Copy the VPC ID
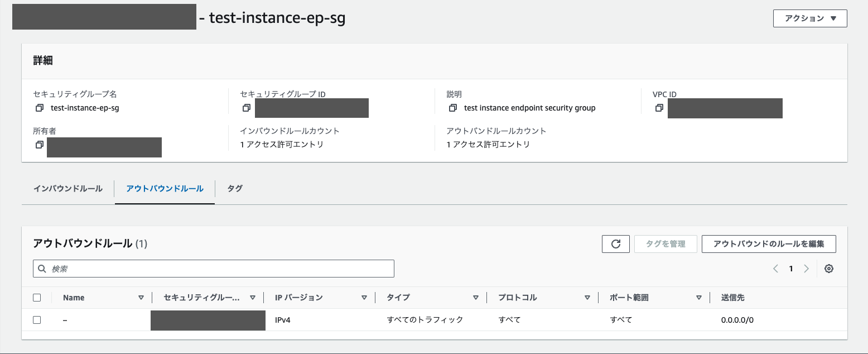The height and width of the screenshot is (354, 868). pos(659,108)
